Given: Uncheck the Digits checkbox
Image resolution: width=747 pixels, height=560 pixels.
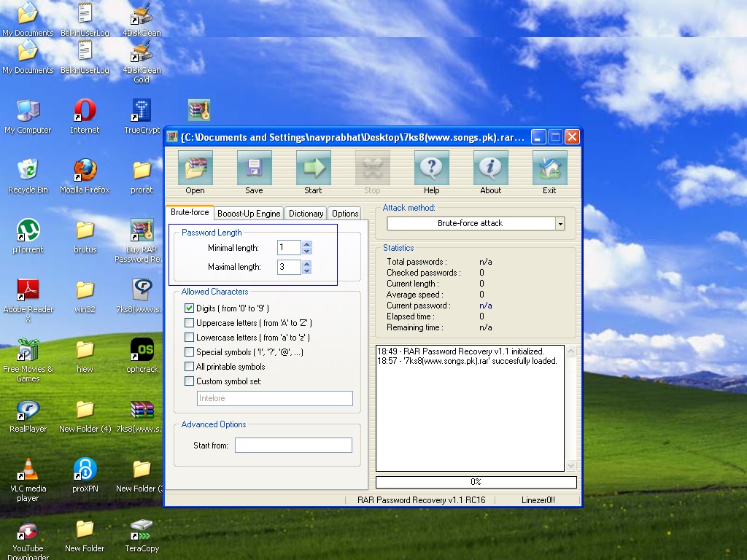Looking at the screenshot, I should [x=189, y=308].
